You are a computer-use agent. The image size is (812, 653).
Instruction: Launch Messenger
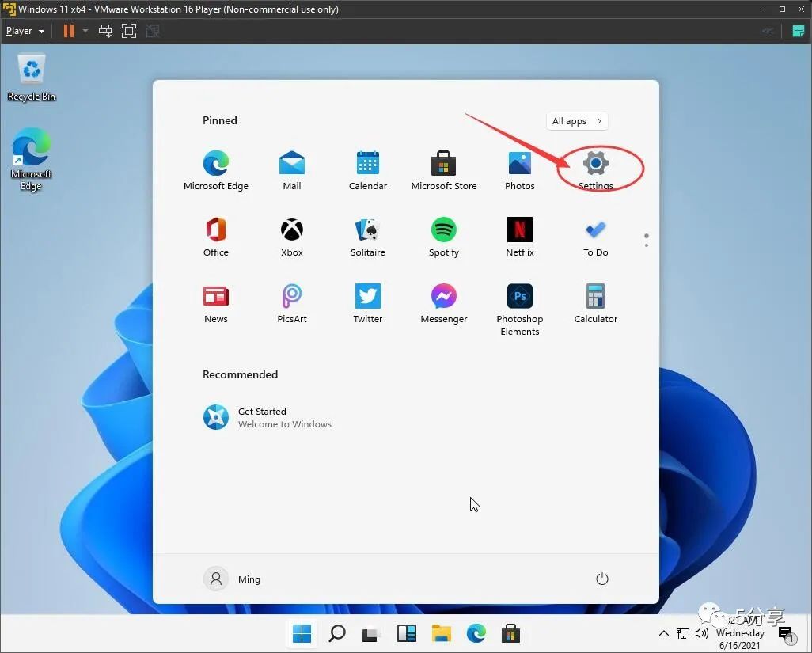point(444,304)
